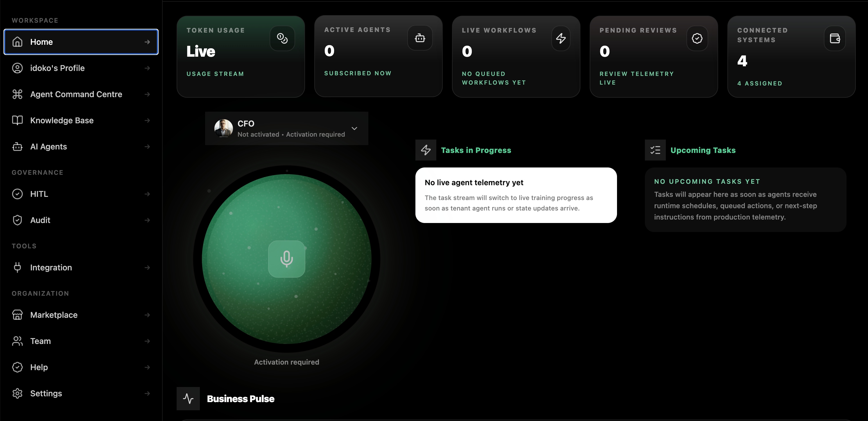Expand the CFO agent selector chevron
Image resolution: width=868 pixels, height=421 pixels.
pos(354,129)
